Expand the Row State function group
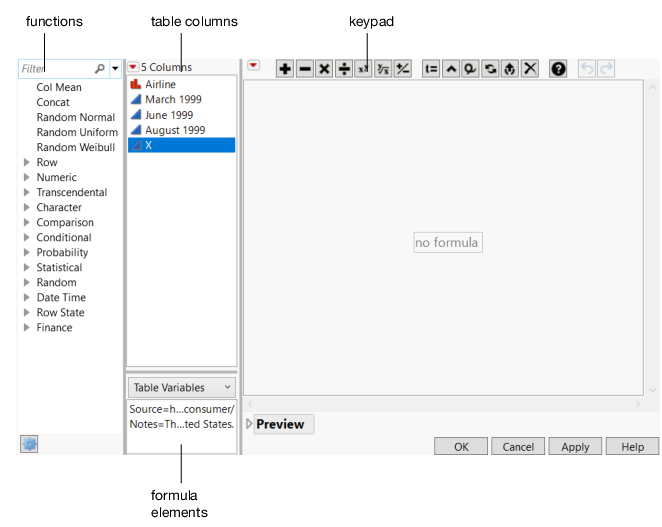 tap(27, 312)
